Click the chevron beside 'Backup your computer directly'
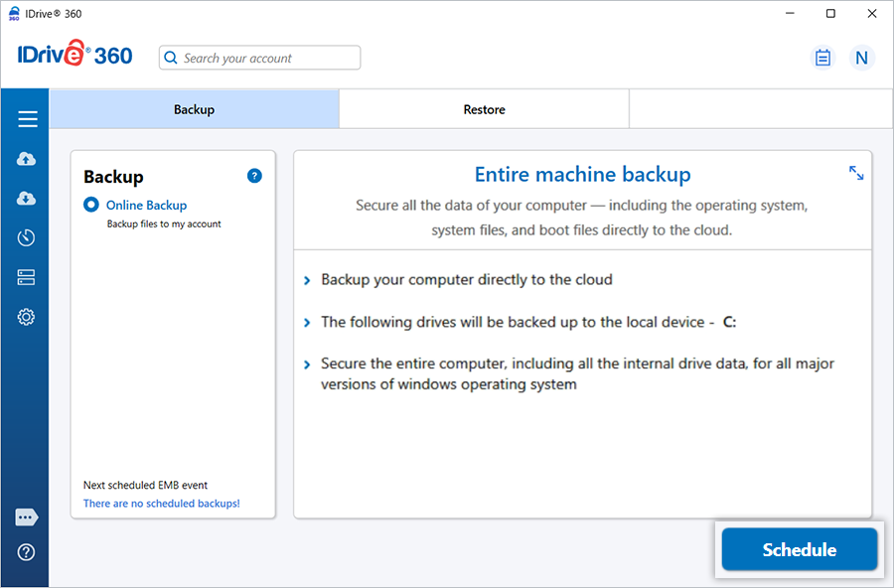Screen dimensions: 894x588 (307, 281)
